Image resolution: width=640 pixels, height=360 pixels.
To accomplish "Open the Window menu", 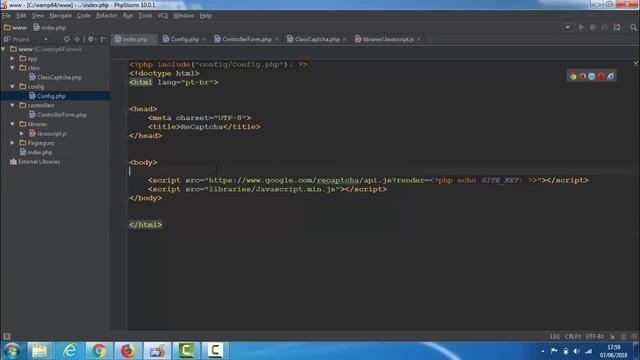I will coord(183,16).
